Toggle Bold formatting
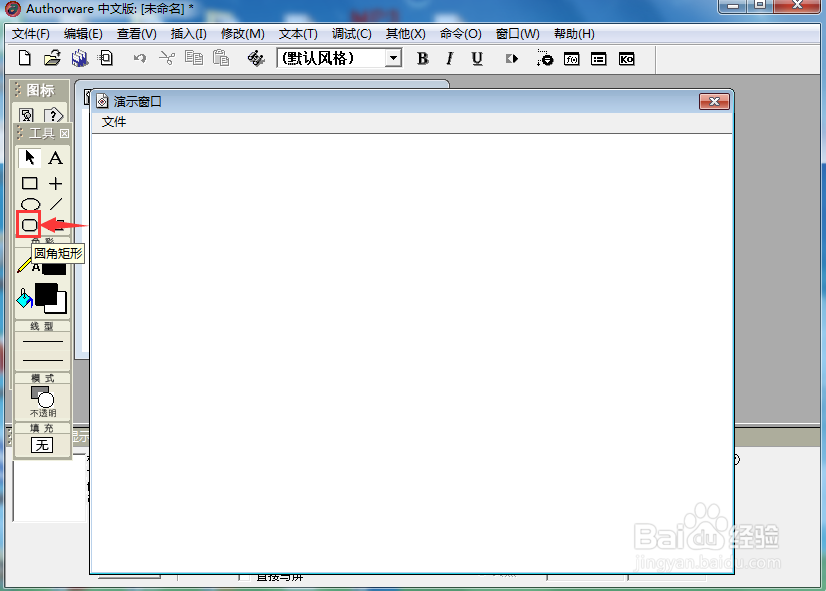Image resolution: width=826 pixels, height=591 pixels. 422,58
